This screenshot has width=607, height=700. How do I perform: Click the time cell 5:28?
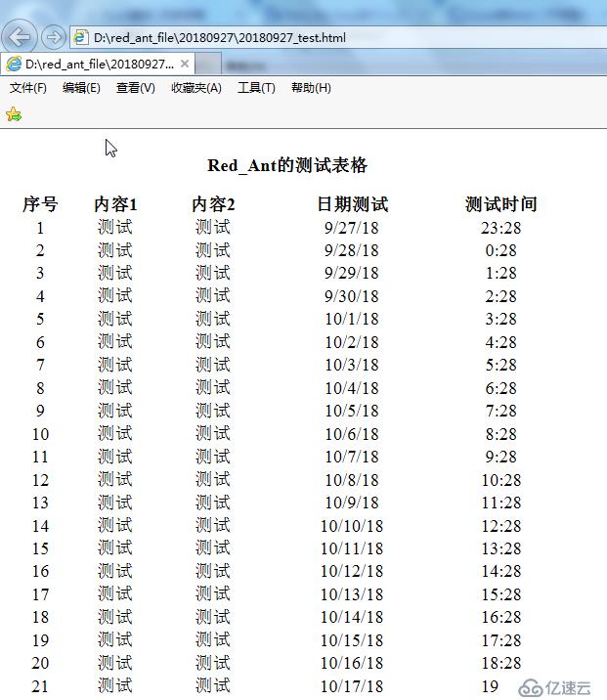point(500,366)
